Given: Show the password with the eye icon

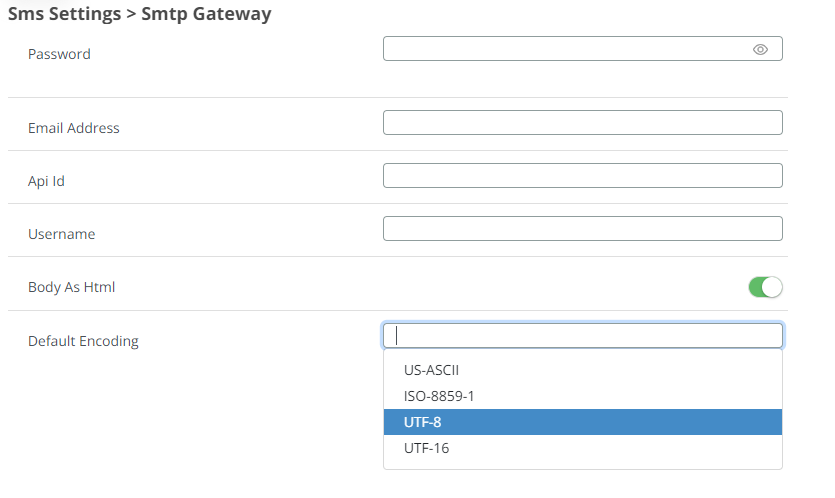Looking at the screenshot, I should [x=760, y=49].
